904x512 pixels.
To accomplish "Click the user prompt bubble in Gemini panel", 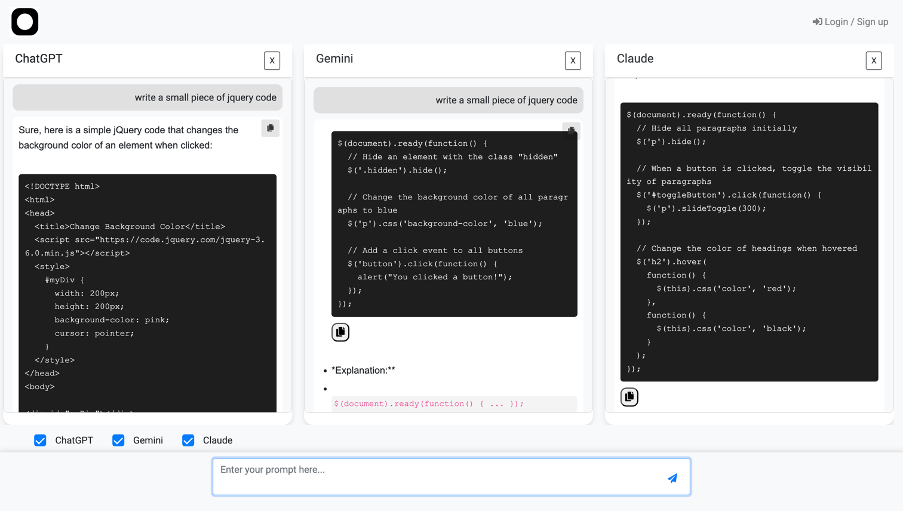I will tap(449, 100).
